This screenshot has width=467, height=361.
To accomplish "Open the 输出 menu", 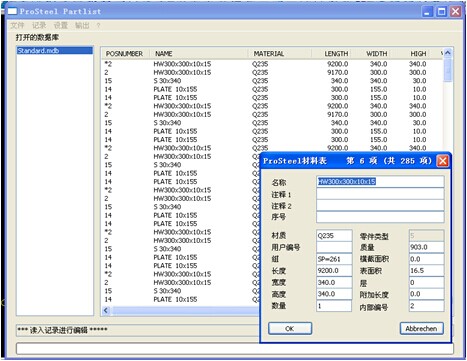I will pos(82,25).
